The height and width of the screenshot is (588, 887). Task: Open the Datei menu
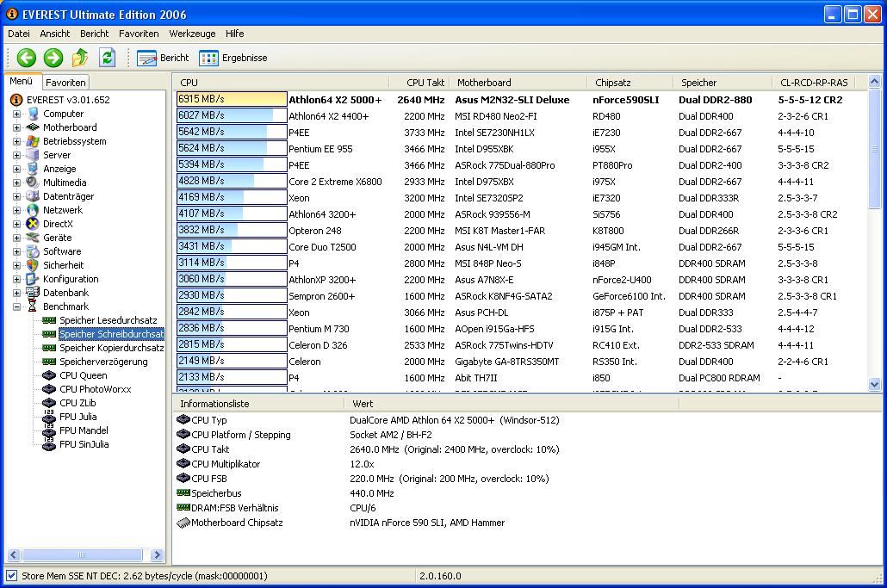[x=19, y=34]
